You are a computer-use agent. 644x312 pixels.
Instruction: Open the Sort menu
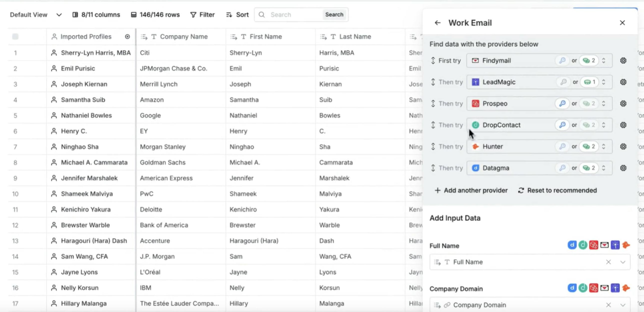click(237, 15)
